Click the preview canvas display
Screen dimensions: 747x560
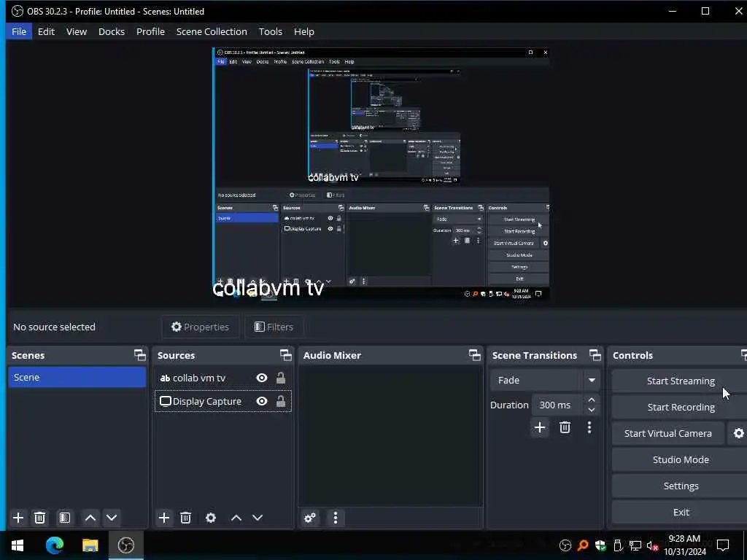(381, 174)
